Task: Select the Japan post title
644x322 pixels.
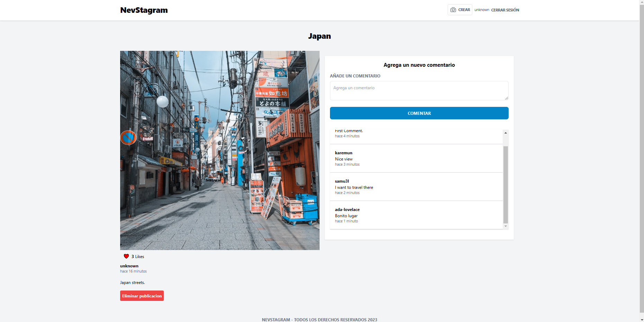Action: click(x=319, y=36)
